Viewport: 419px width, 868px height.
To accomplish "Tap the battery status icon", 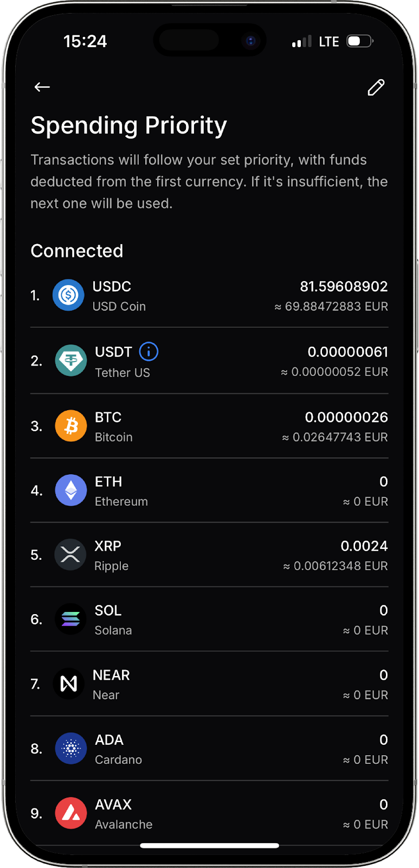I will point(360,41).
